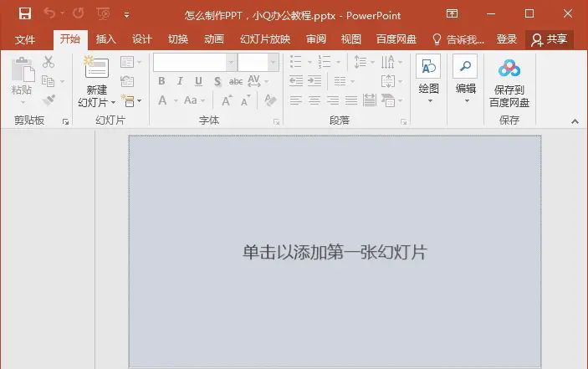The height and width of the screenshot is (369, 588).
Task: Click the slide Layout icon
Action: 127,62
